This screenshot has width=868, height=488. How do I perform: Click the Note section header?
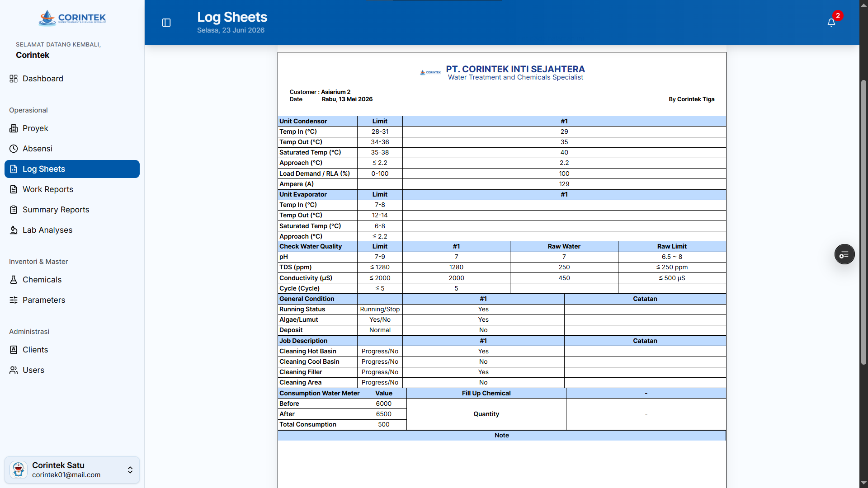[502, 435]
